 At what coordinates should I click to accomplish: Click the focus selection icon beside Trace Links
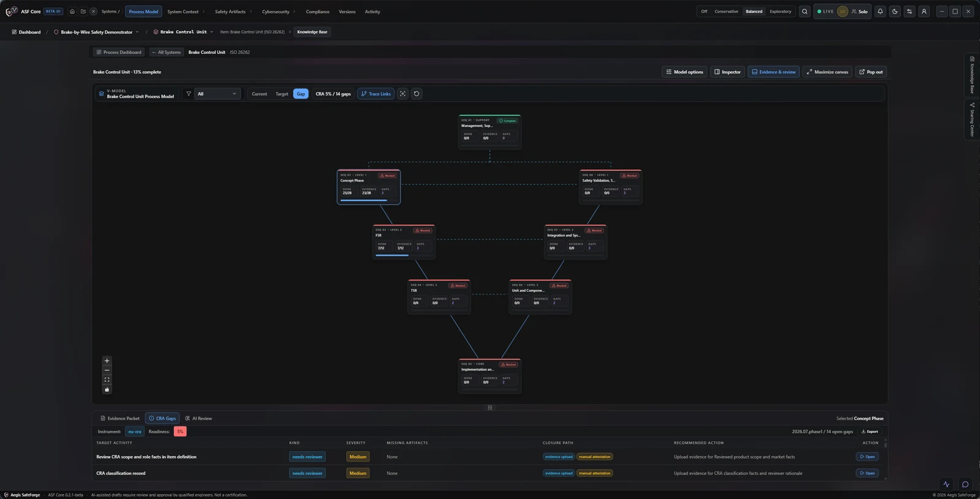(402, 94)
